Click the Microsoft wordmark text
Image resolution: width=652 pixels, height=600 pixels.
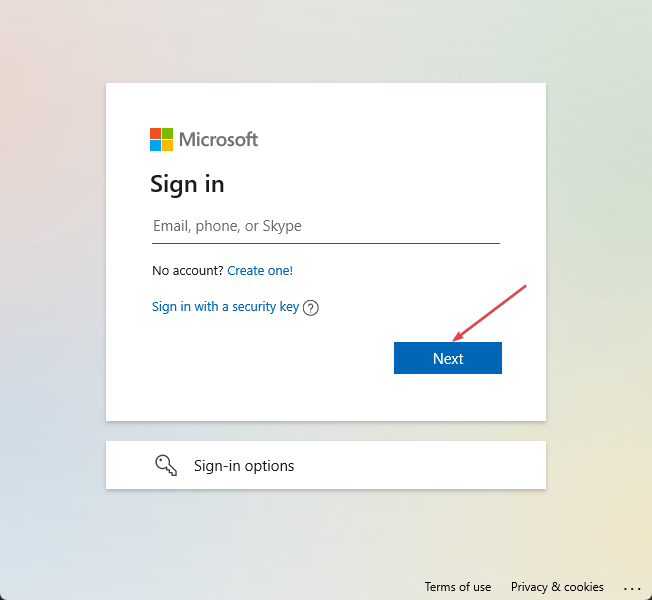pos(218,139)
